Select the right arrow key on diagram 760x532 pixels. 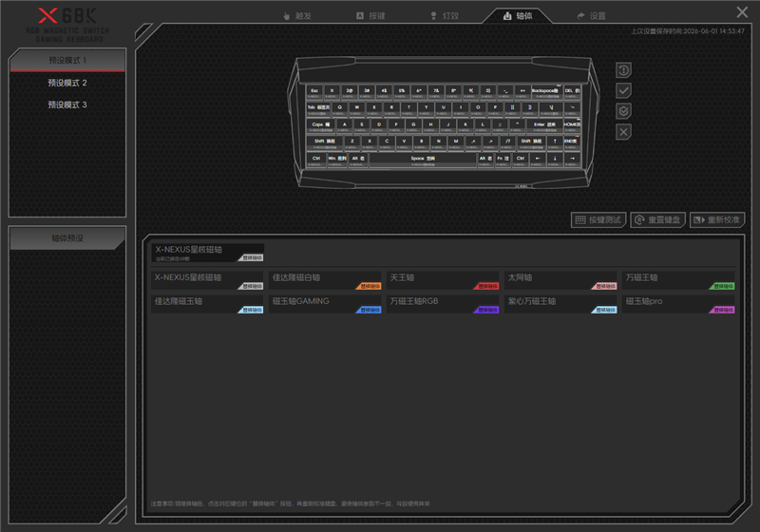click(x=572, y=161)
